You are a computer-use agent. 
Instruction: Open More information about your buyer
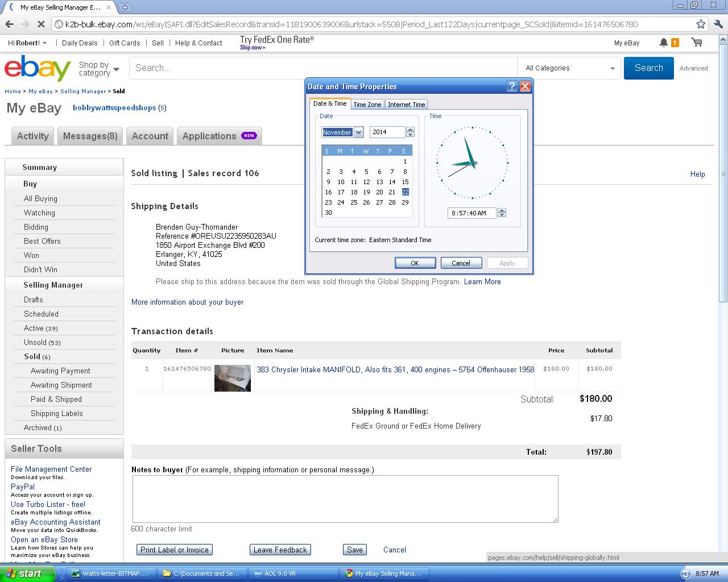coord(187,302)
